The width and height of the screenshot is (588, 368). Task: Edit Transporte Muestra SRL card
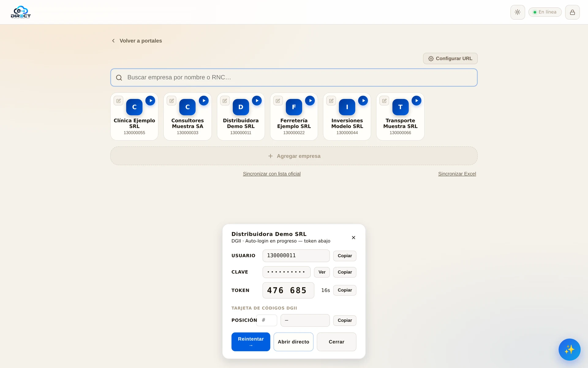coord(384,101)
